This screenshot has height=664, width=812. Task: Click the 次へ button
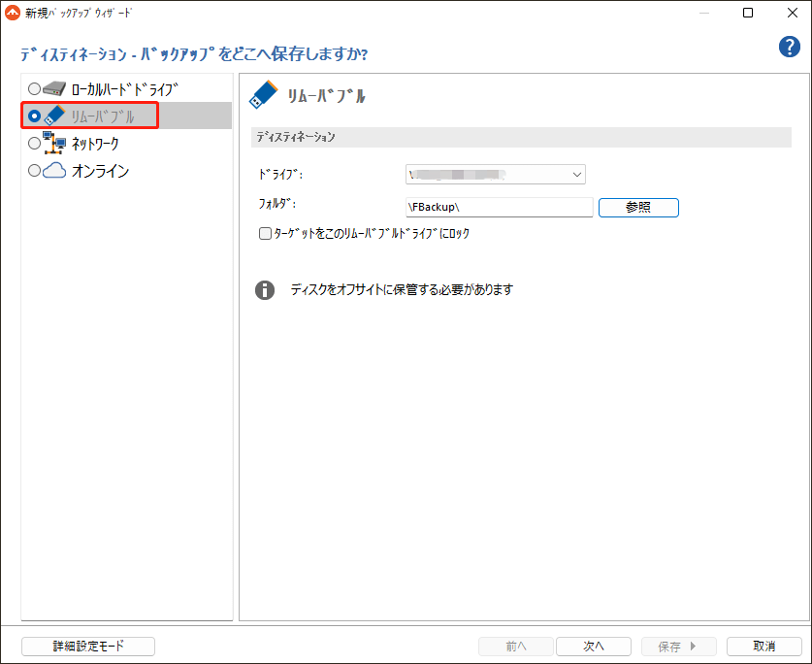click(594, 647)
